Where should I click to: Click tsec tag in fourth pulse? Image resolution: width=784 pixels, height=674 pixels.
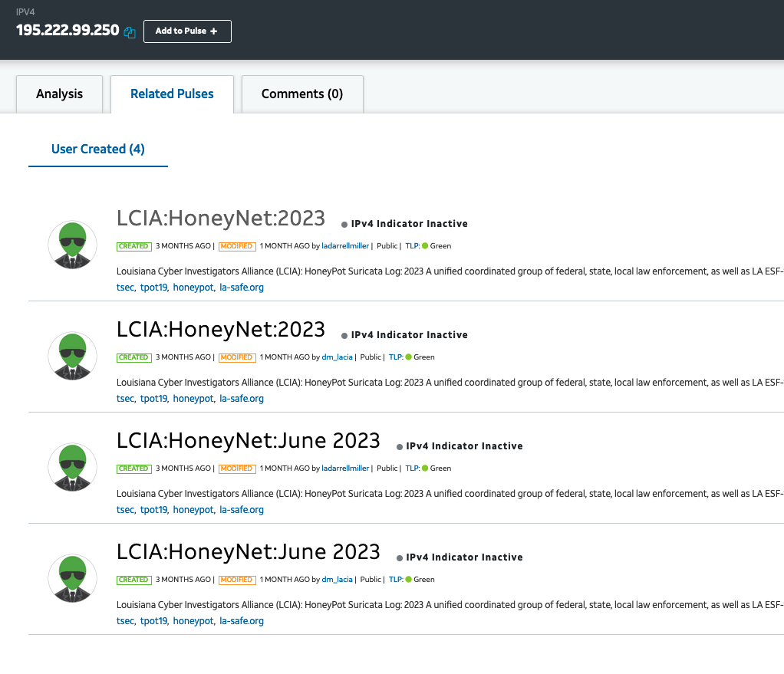(125, 621)
